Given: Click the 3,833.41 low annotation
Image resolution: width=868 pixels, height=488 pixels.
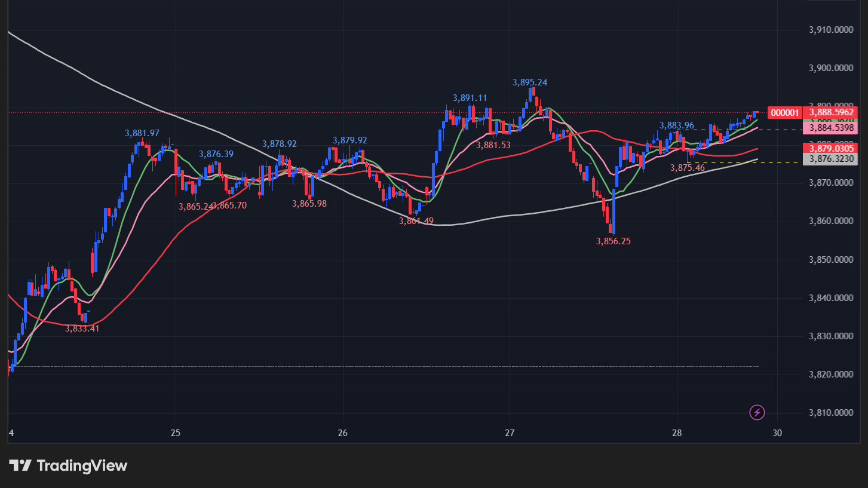Looking at the screenshot, I should click(82, 329).
